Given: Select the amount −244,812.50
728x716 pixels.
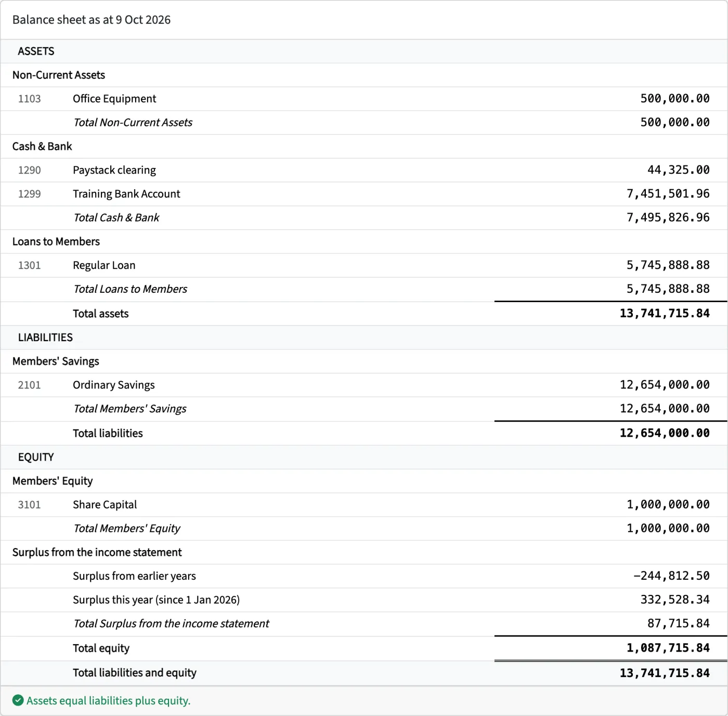Looking at the screenshot, I should (x=672, y=576).
